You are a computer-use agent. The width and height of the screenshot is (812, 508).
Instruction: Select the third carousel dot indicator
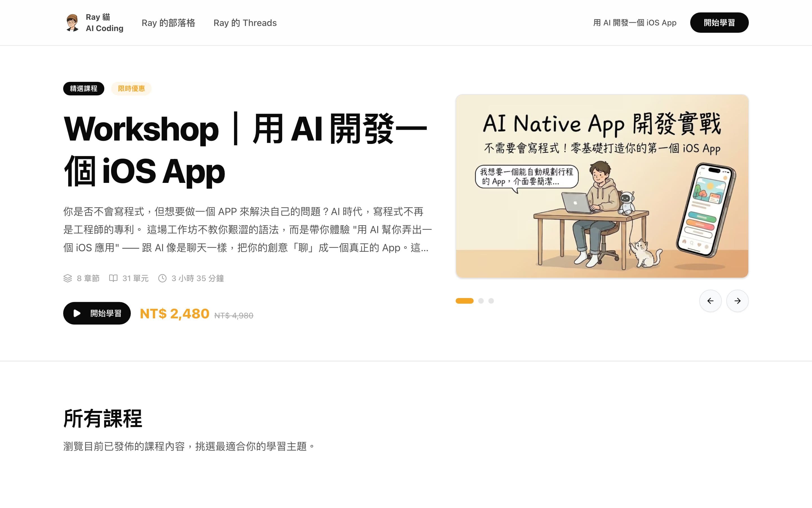click(x=491, y=301)
